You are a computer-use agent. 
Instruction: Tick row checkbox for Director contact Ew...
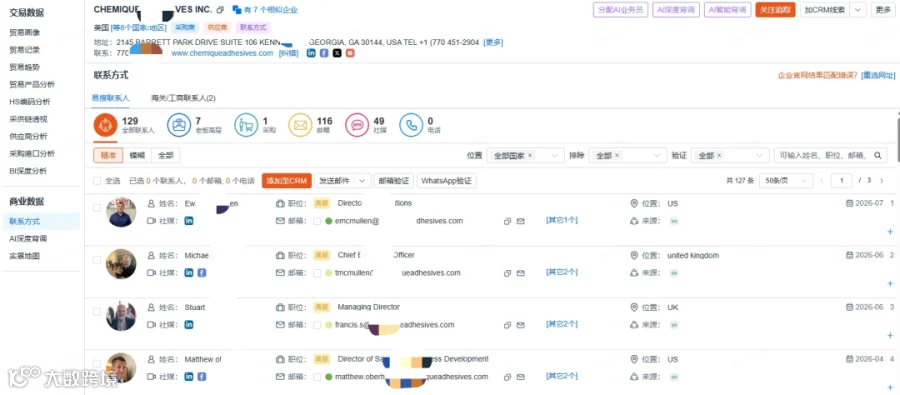[x=97, y=208]
